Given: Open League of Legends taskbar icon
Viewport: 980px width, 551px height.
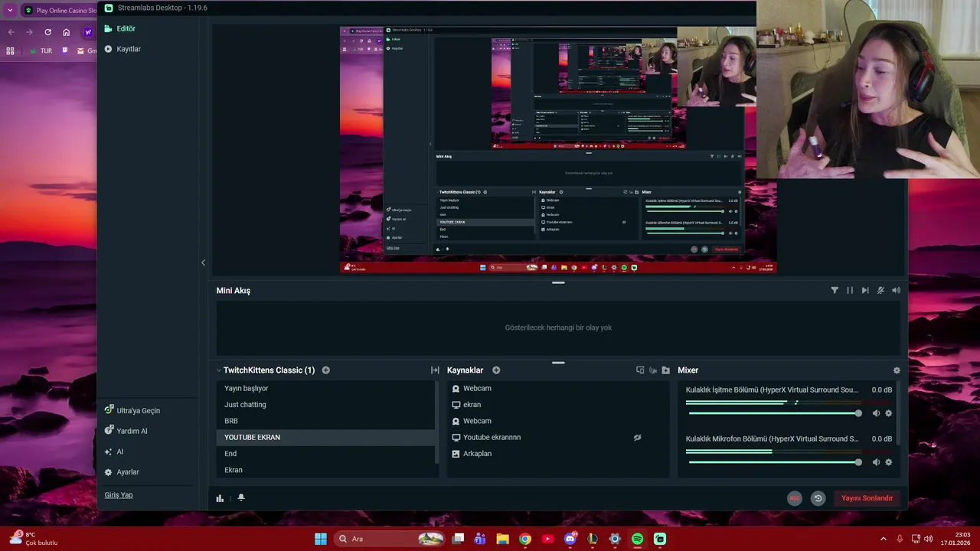Looking at the screenshot, I should pos(592,539).
